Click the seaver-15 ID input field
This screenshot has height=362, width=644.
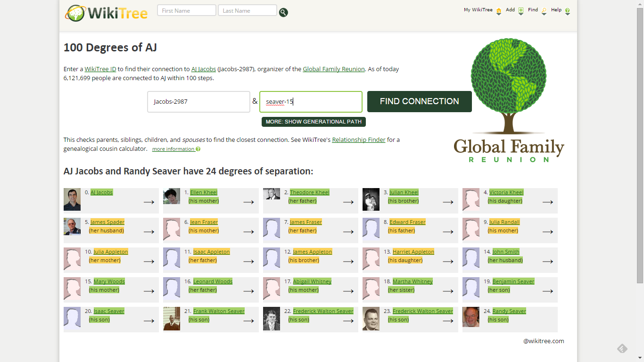pos(311,102)
